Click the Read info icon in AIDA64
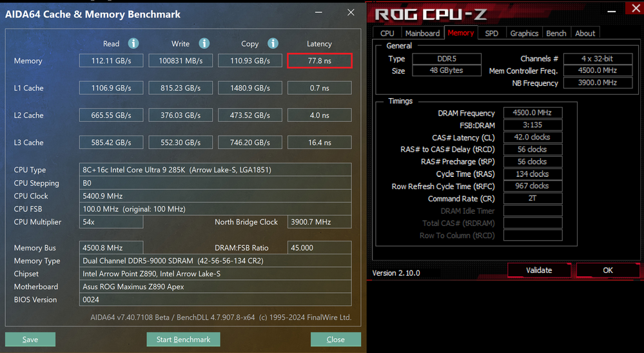 (x=133, y=43)
